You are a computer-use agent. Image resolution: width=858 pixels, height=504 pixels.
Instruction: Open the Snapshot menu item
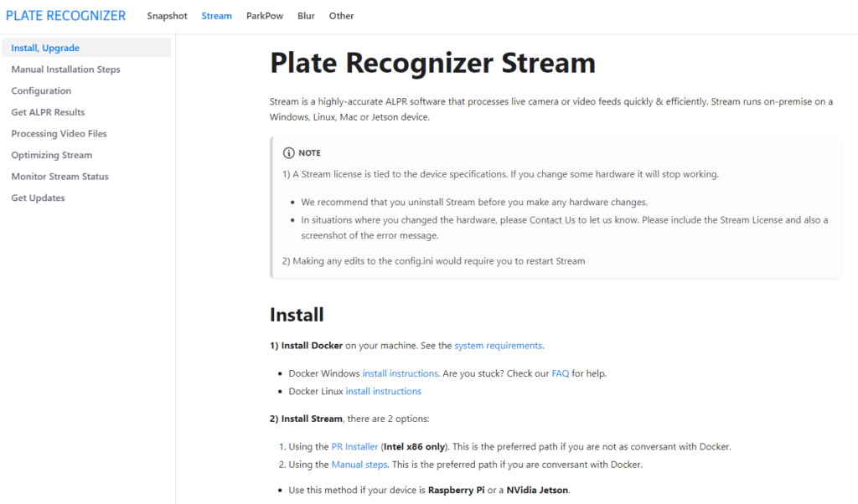[167, 16]
